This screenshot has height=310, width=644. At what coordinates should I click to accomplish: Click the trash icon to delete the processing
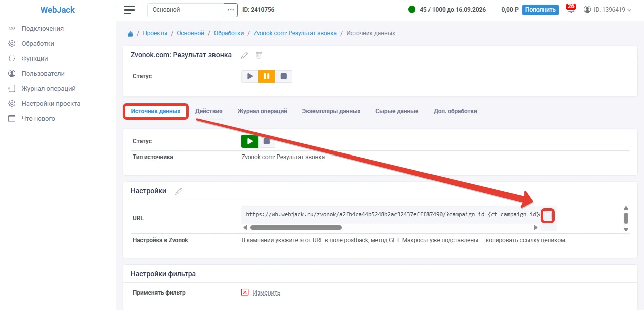[259, 55]
